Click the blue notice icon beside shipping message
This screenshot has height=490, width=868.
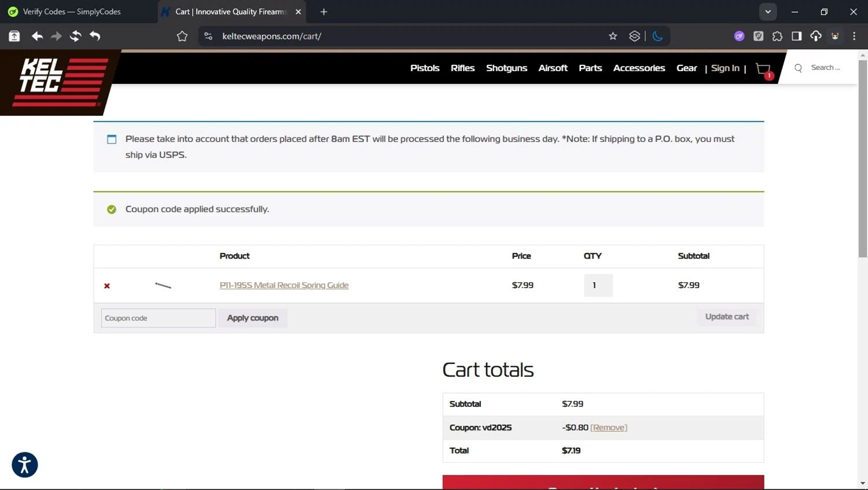coord(112,139)
